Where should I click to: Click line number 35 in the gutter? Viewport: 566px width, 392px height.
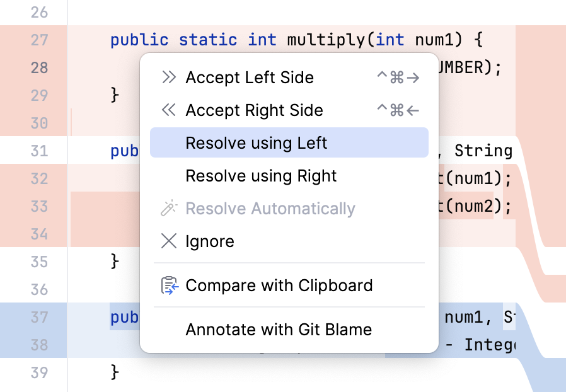pos(39,262)
